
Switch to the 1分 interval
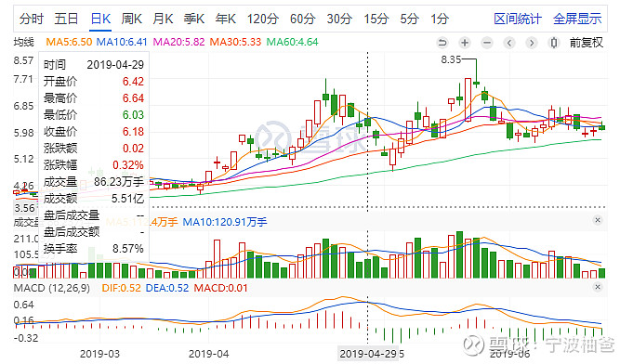pyautogui.click(x=440, y=19)
